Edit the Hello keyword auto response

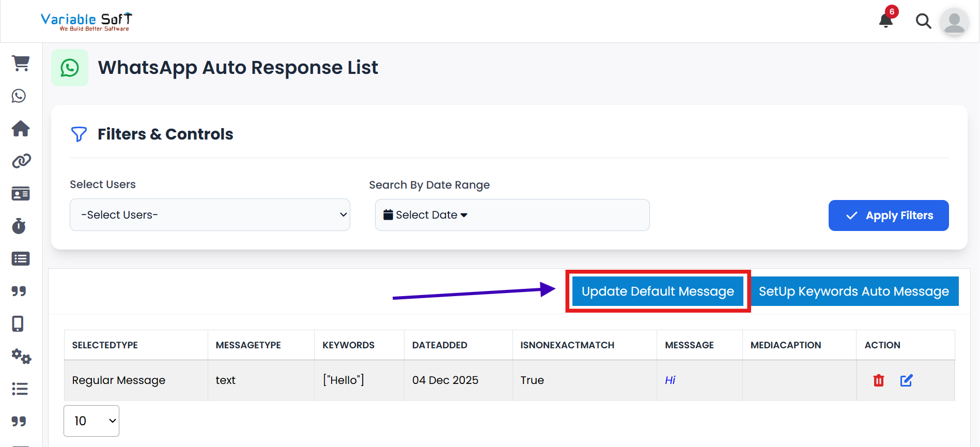[906, 380]
